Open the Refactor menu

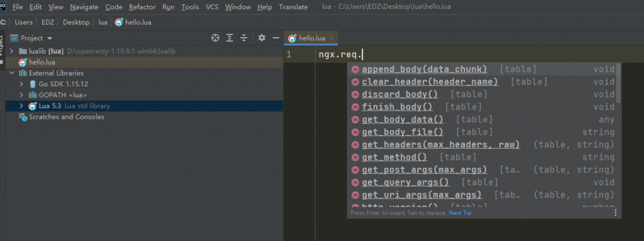click(x=143, y=7)
